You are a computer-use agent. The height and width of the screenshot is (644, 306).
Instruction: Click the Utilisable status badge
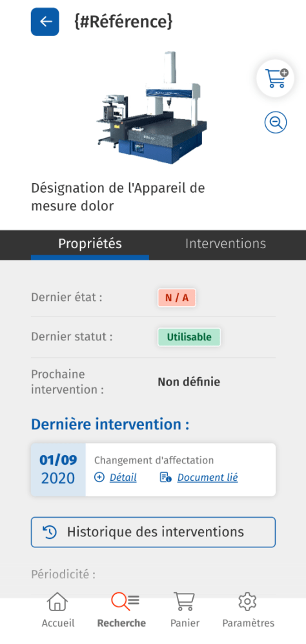[x=189, y=337]
